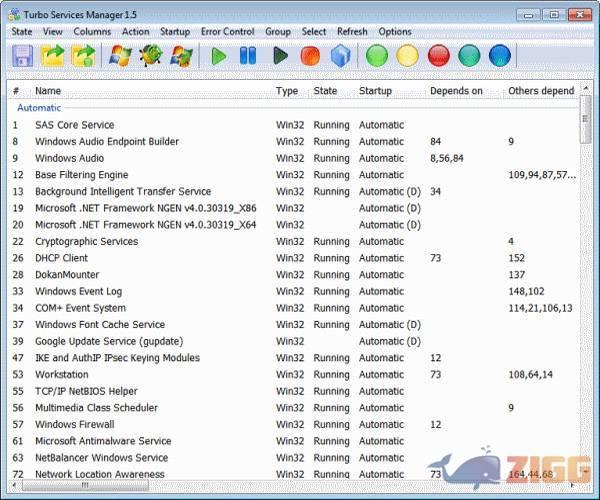The height and width of the screenshot is (500, 600).
Task: Click the first folder with green arrow icon
Action: [52, 56]
